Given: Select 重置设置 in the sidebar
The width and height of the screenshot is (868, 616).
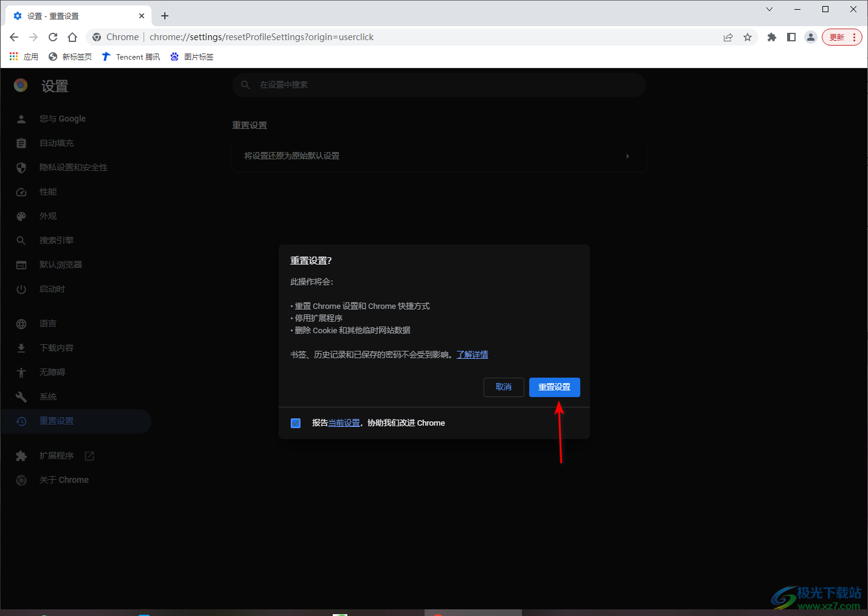Looking at the screenshot, I should click(x=76, y=421).
